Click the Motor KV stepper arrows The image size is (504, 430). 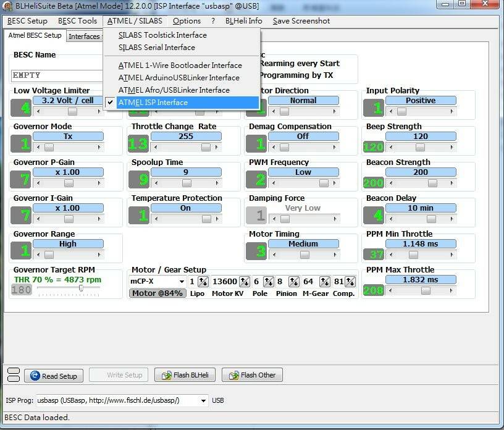[x=245, y=282]
